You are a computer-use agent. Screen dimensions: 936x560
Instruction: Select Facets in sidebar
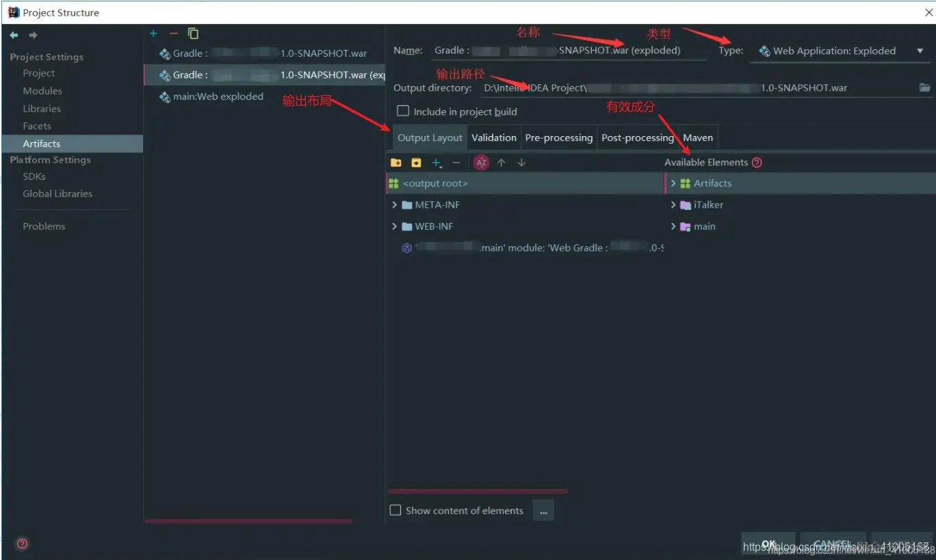37,126
